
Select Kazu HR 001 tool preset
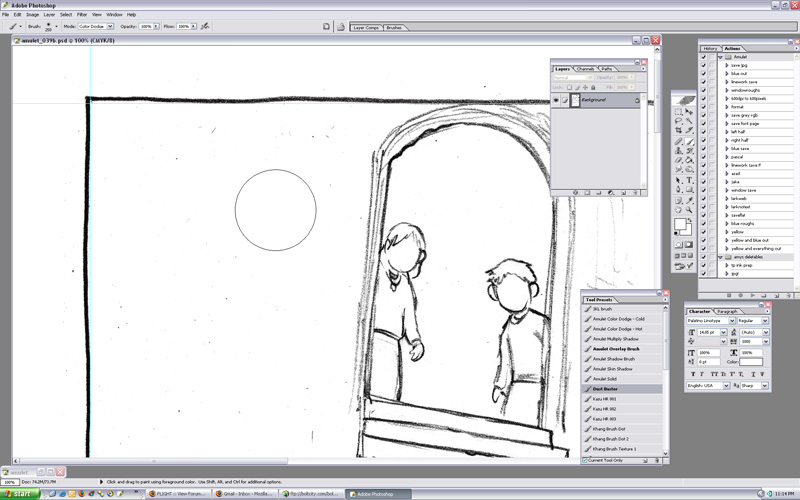pyautogui.click(x=622, y=399)
